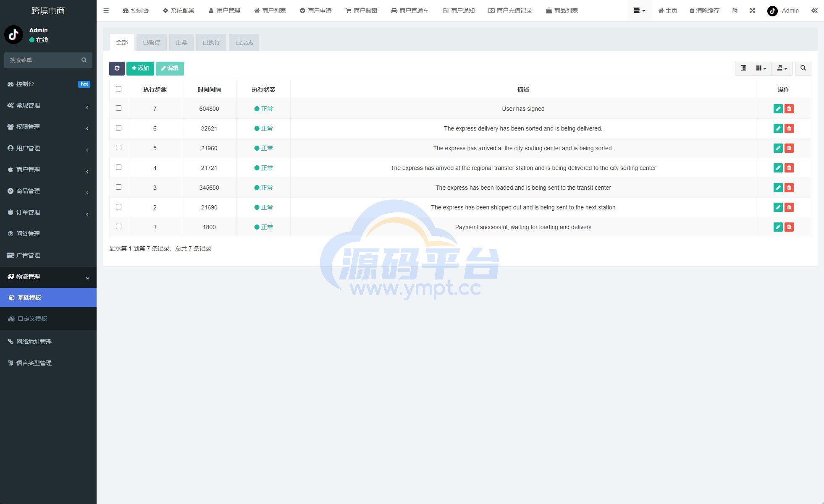Delete the step 2 shipped out row
The height and width of the screenshot is (504, 824).
pyautogui.click(x=789, y=207)
